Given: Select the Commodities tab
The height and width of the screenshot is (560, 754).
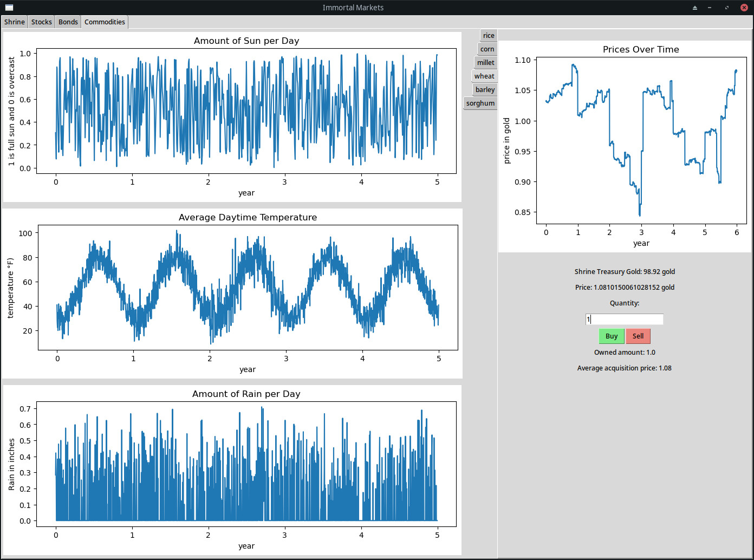Looking at the screenshot, I should tap(105, 22).
